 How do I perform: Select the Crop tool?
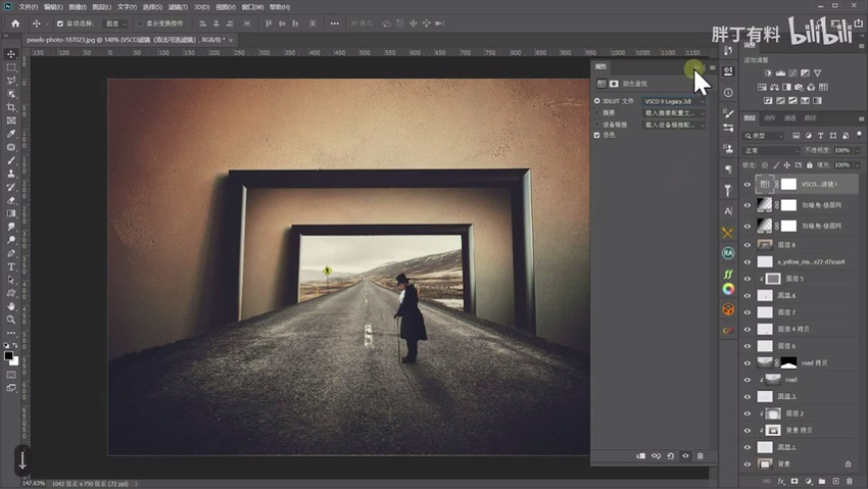pyautogui.click(x=12, y=107)
